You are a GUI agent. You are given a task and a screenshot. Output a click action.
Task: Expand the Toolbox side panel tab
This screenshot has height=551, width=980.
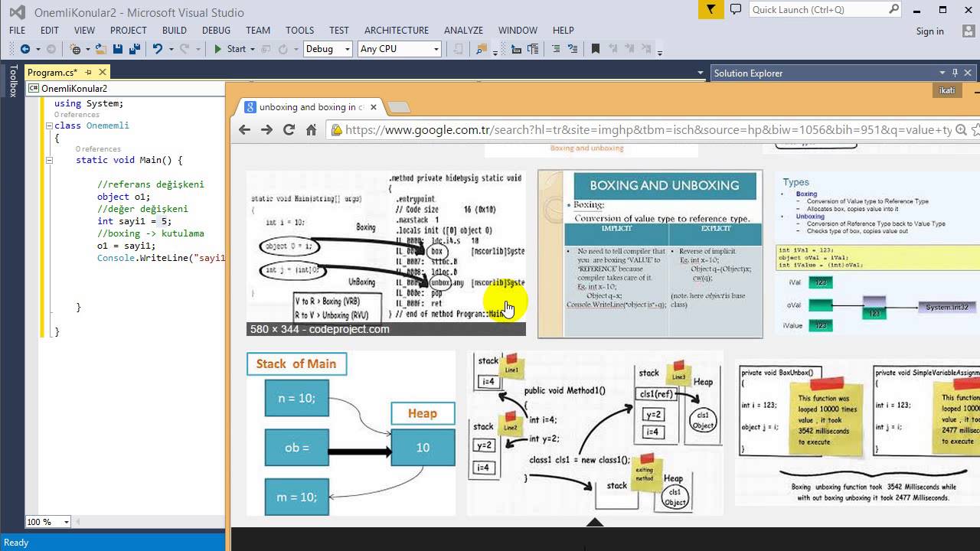click(12, 81)
